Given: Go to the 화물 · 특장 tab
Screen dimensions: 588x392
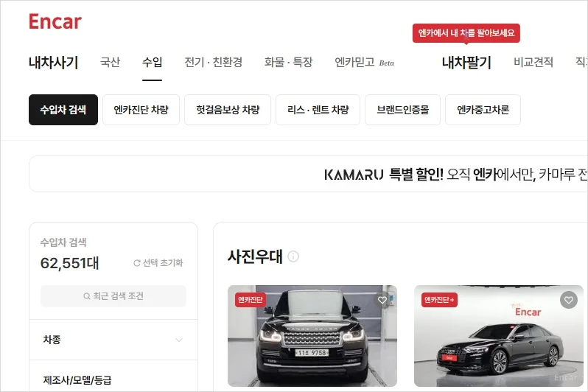Looking at the screenshot, I should 288,62.
